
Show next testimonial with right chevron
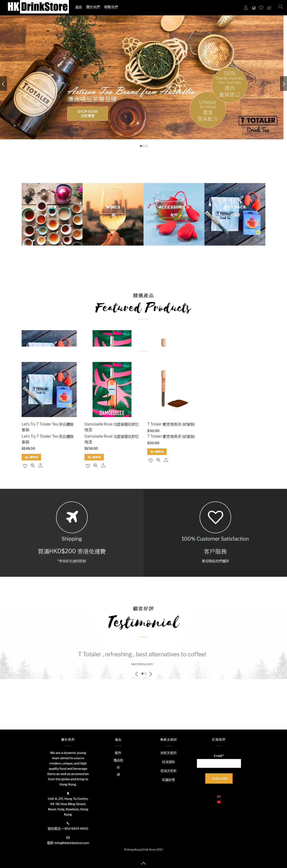pyautogui.click(x=151, y=674)
